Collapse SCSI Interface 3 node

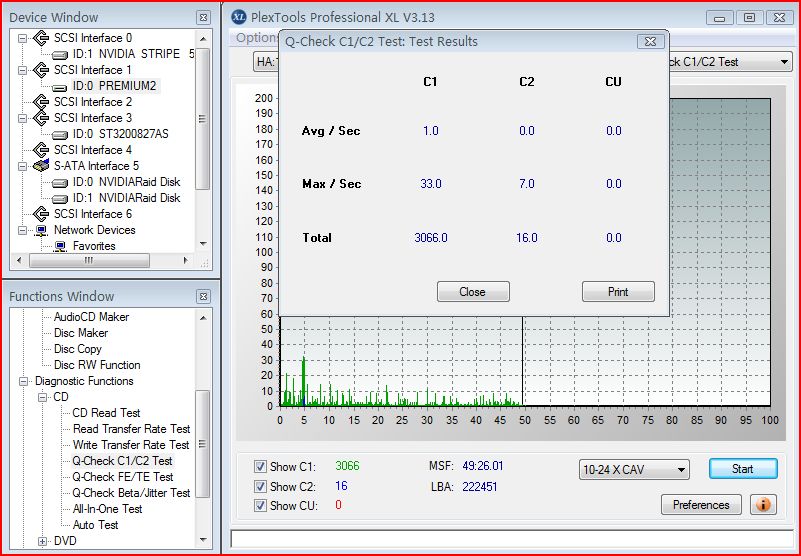pos(22,118)
